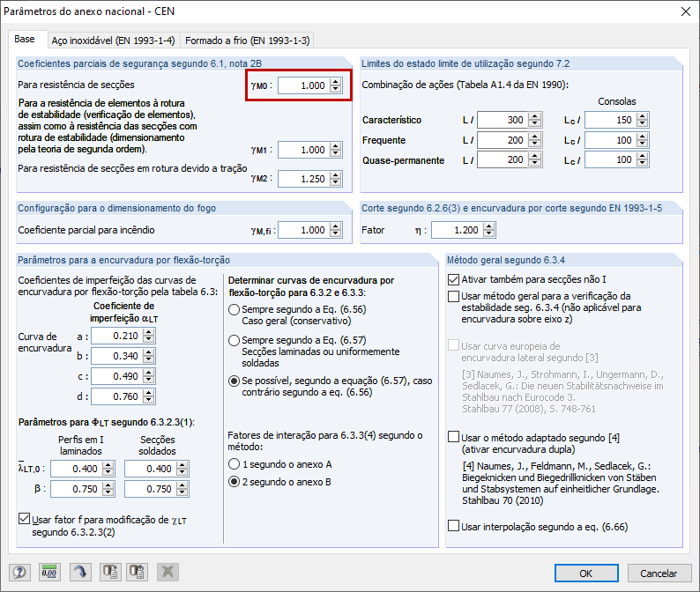Increase η factor with its up spinner arrow
Image resolution: width=700 pixels, height=592 pixels.
[489, 226]
